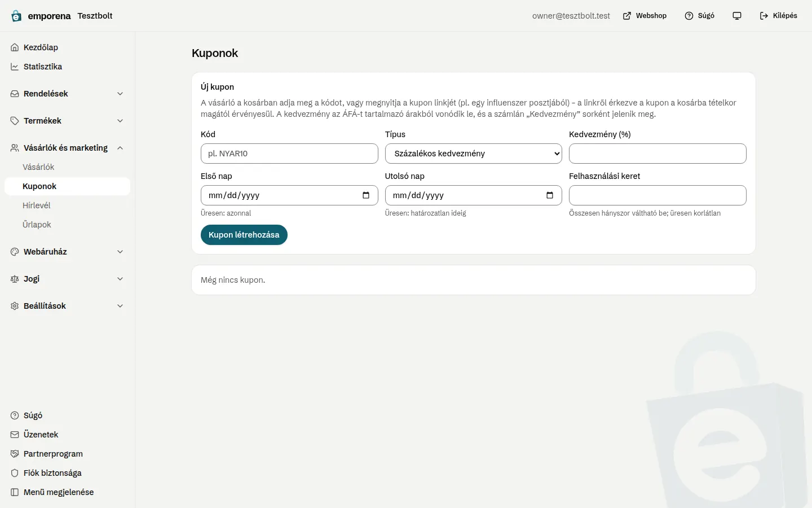Click the emporena shopping bag logo

click(x=16, y=16)
